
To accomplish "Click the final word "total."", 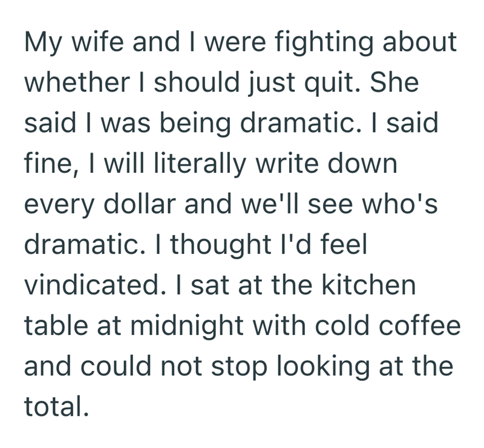I will pyautogui.click(x=56, y=407).
